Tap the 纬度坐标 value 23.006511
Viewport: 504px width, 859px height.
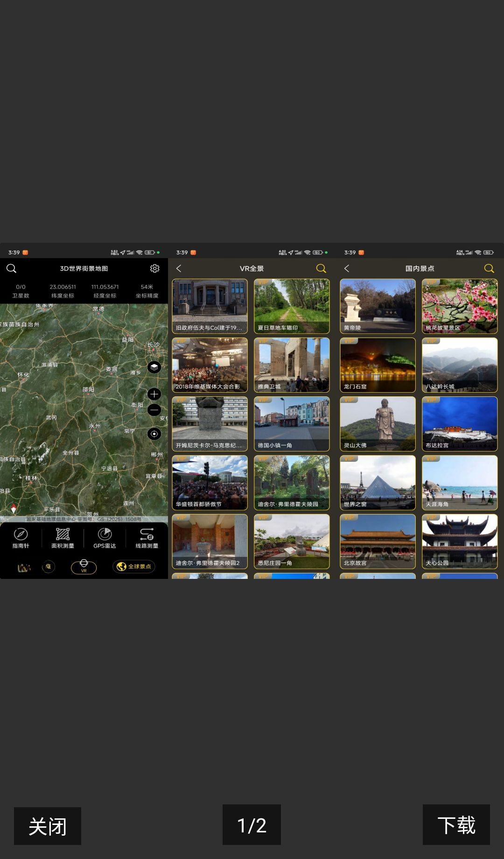point(63,287)
